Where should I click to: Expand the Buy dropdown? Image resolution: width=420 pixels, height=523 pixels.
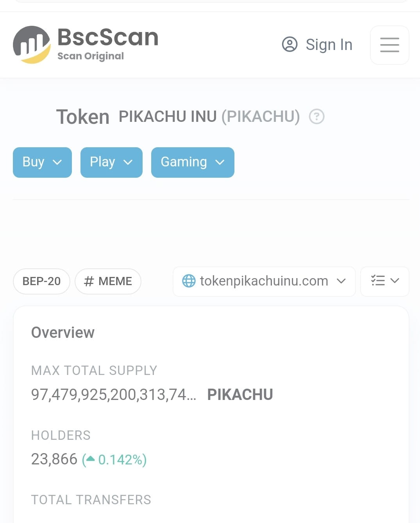click(x=42, y=162)
